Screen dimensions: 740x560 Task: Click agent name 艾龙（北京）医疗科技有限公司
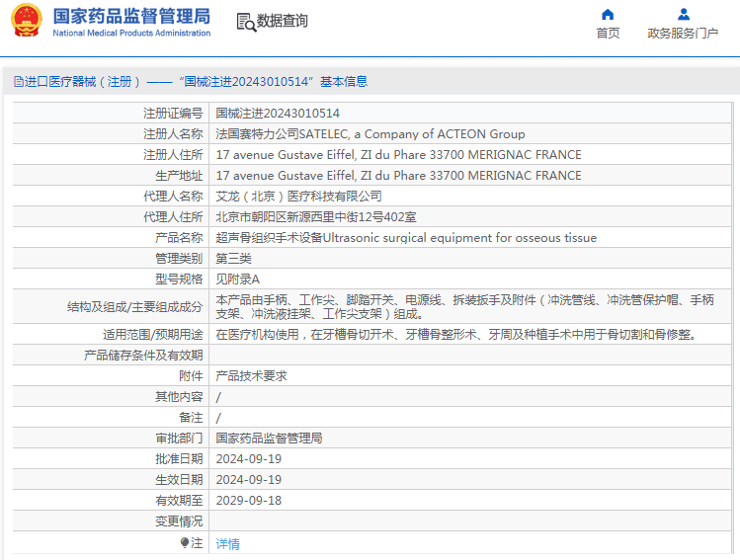[298, 197]
